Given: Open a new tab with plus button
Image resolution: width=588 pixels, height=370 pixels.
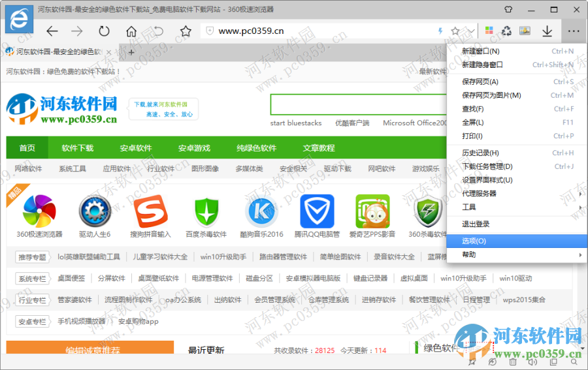Looking at the screenshot, I should click(x=131, y=52).
